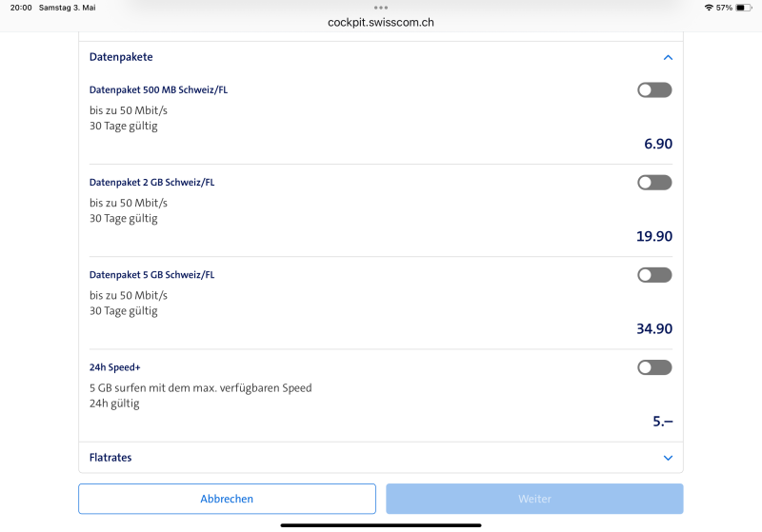Activate the 24h Speed+ toggle
The width and height of the screenshot is (762, 532).
(x=654, y=367)
